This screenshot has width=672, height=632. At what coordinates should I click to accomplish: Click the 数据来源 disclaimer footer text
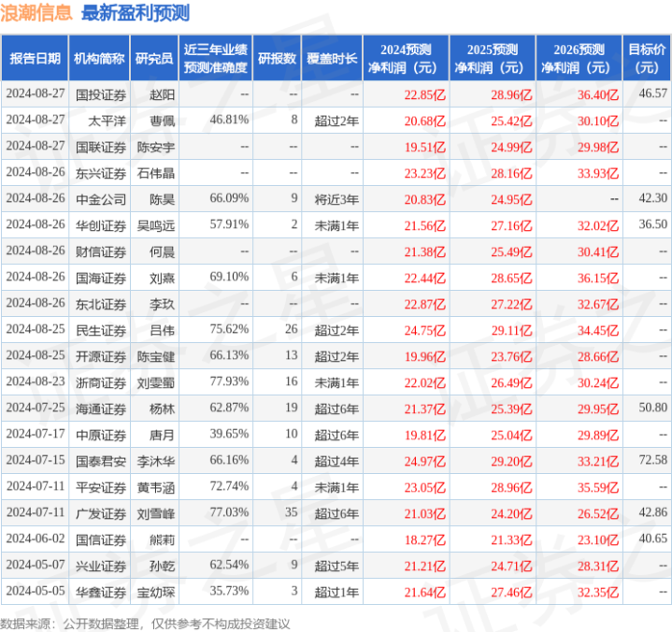[145, 624]
